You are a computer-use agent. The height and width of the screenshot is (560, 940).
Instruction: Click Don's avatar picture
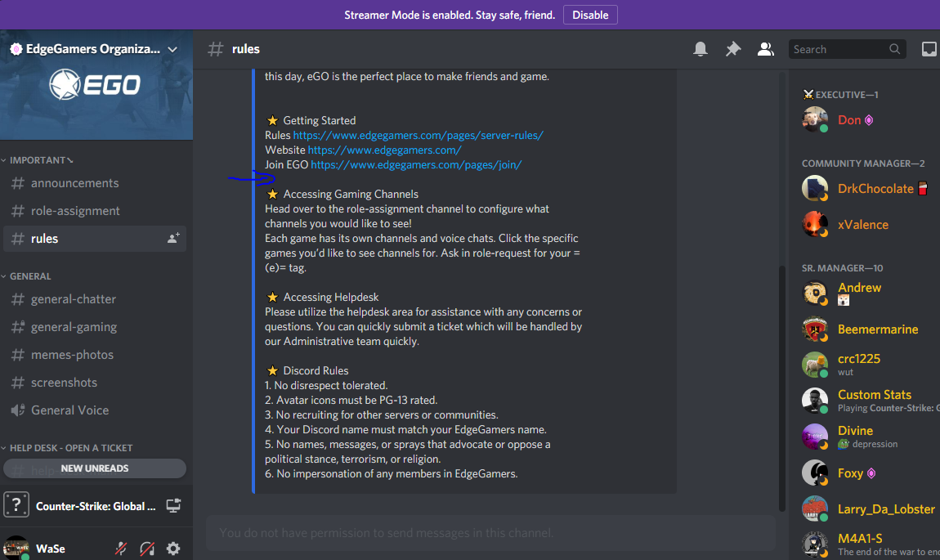click(x=815, y=119)
